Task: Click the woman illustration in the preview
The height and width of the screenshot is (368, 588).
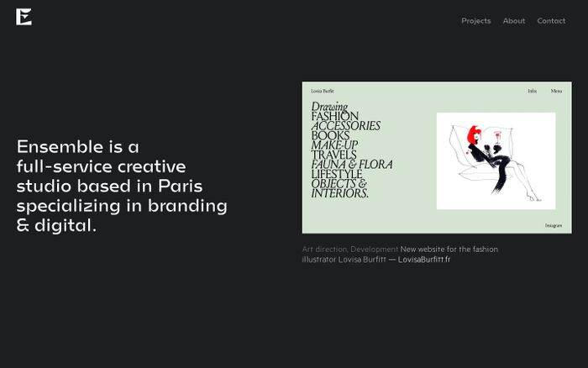Action: point(496,160)
